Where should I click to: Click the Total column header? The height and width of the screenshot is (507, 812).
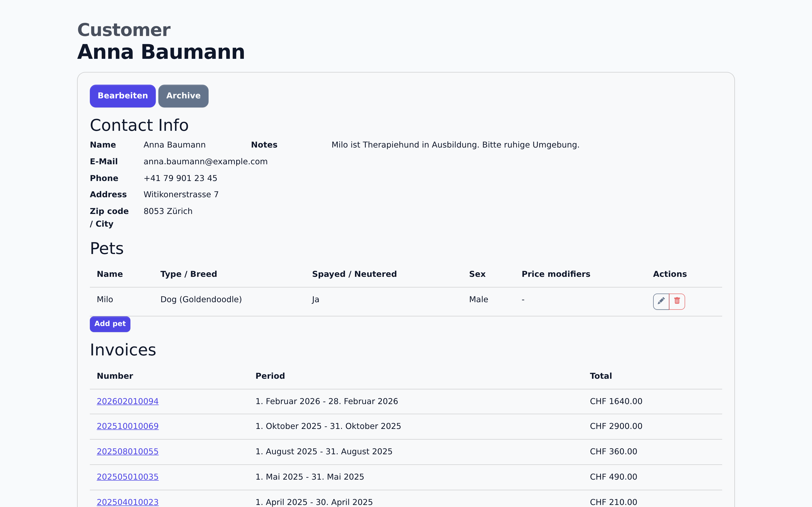pyautogui.click(x=601, y=376)
